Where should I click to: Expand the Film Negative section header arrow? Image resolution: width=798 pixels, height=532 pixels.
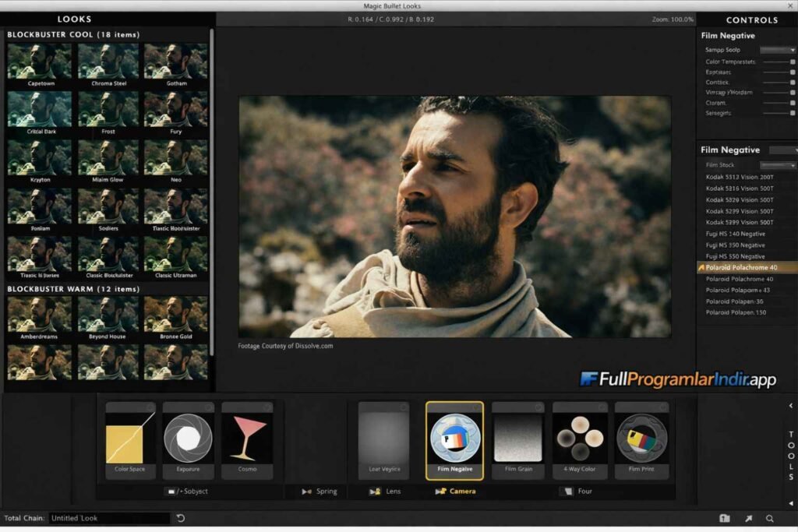pos(794,149)
